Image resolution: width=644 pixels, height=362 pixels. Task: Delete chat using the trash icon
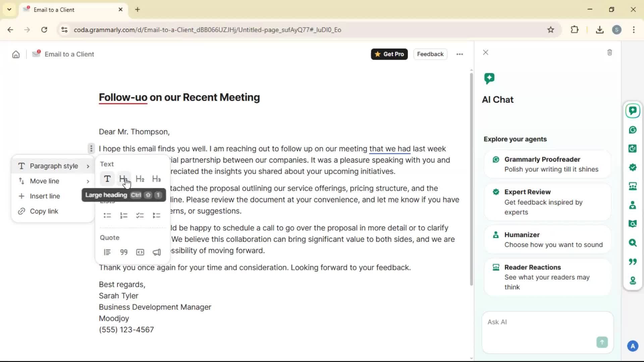click(x=609, y=53)
